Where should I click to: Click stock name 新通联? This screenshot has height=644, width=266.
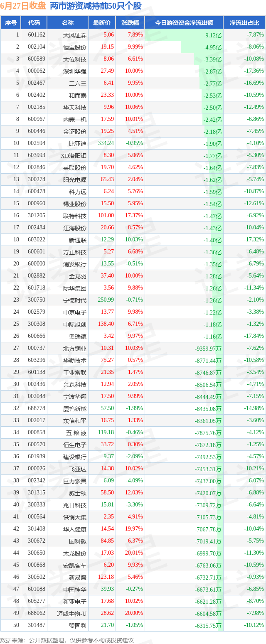(x=78, y=240)
